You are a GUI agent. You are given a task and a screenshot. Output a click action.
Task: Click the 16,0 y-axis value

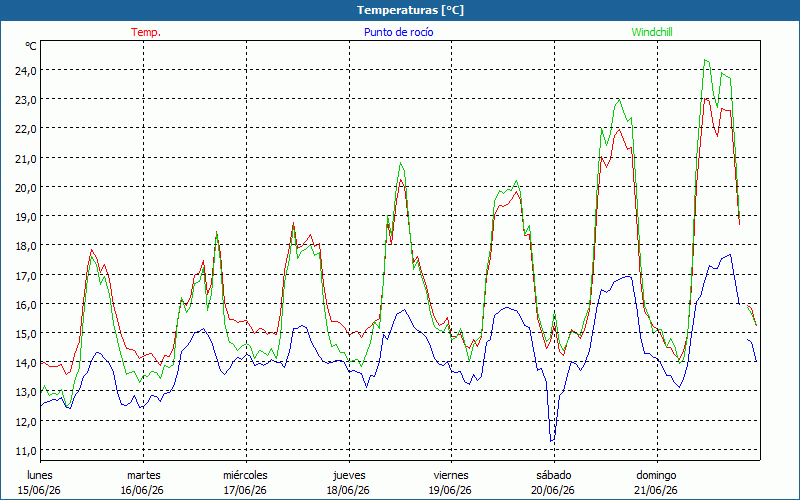26,304
